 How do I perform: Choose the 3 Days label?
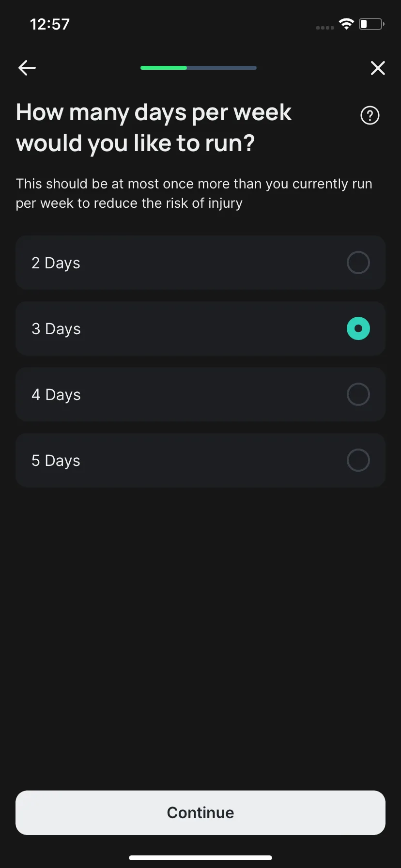[56, 329]
